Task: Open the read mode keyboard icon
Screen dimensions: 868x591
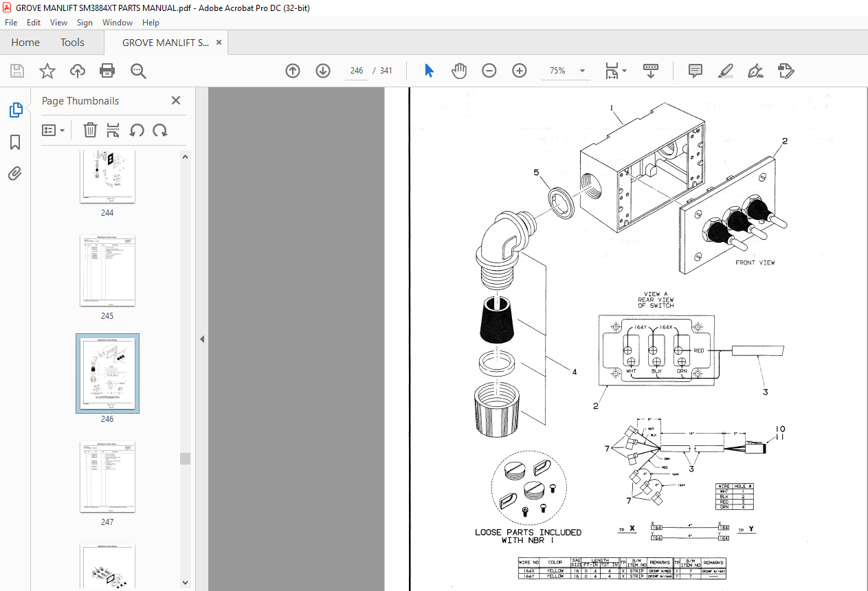Action: tap(651, 71)
